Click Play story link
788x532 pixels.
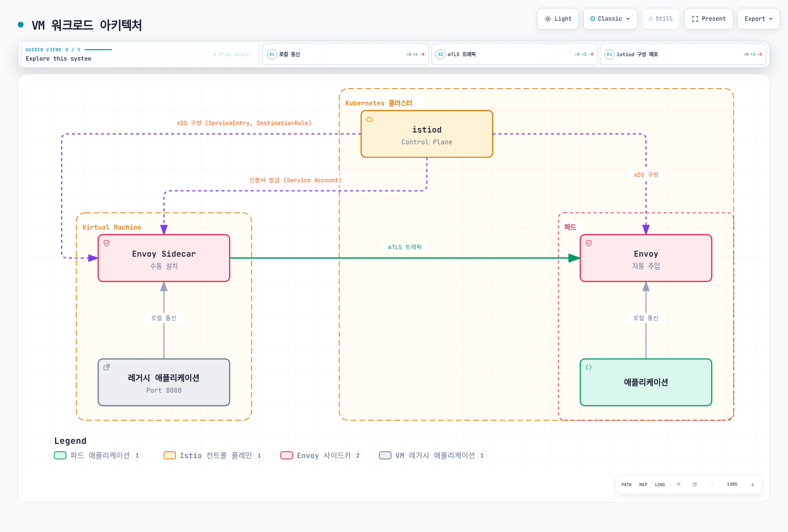231,54
